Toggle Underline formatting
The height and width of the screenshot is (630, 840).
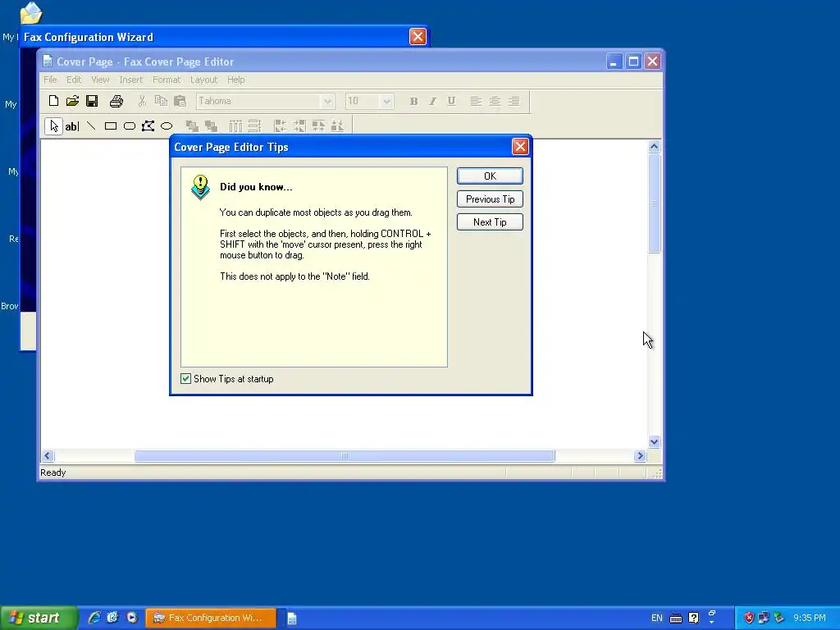[x=452, y=101]
